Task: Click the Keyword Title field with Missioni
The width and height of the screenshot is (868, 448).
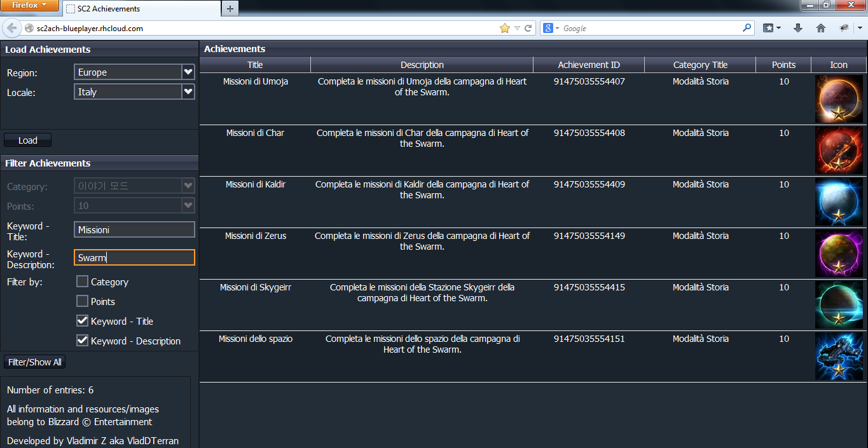Action: pos(134,230)
